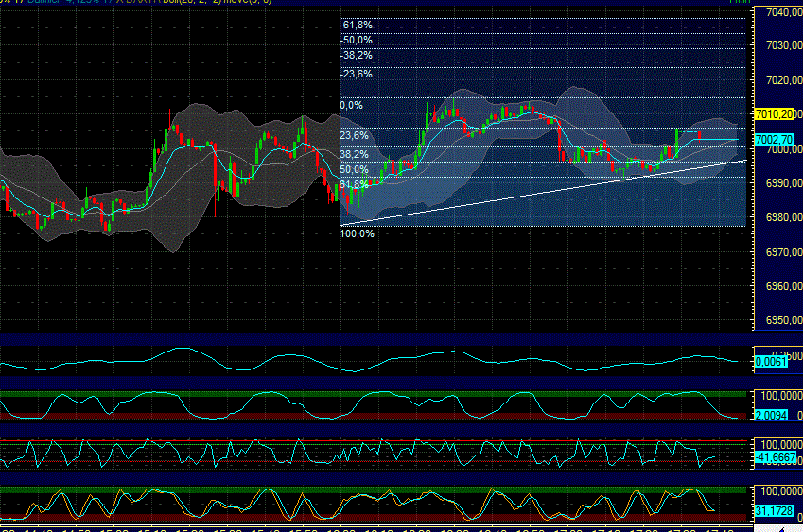Click the 0,0061 indicator value label
803x532 pixels.
pos(771,362)
